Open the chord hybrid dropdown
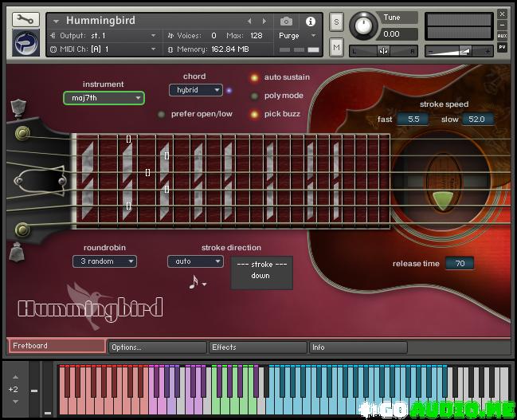 (x=195, y=90)
